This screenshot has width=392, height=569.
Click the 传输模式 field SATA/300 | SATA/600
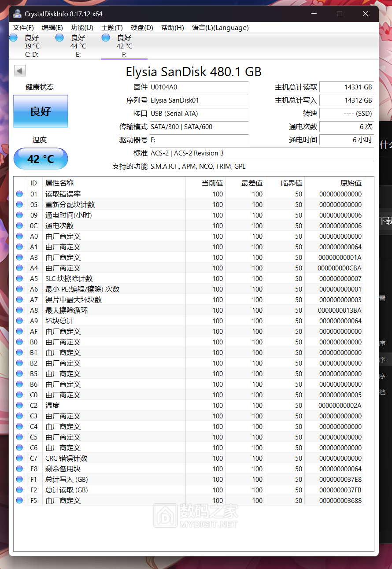(199, 127)
